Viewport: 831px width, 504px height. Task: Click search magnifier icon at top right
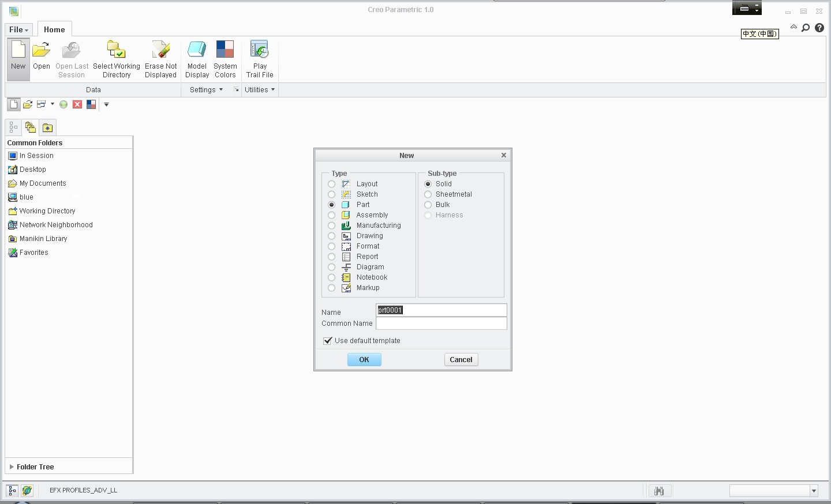coord(806,28)
